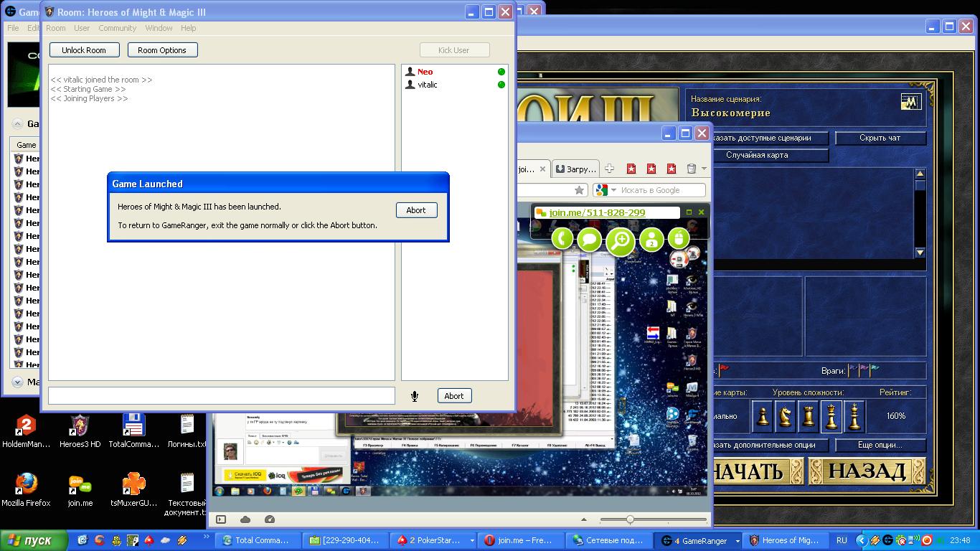
Task: Click the join.me zoom magnifier icon
Action: (x=620, y=240)
